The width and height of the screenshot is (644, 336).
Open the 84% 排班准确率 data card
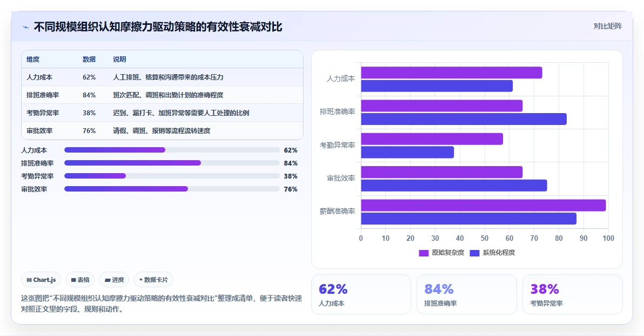click(467, 294)
